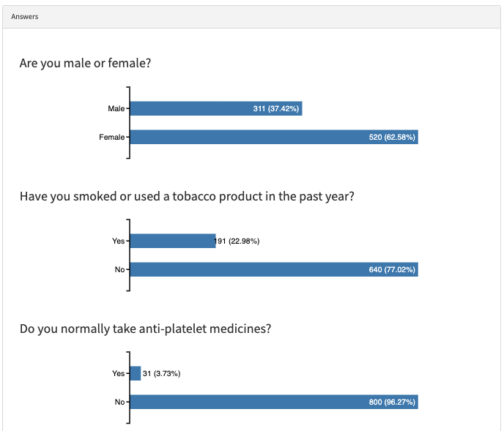Image resolution: width=504 pixels, height=431 pixels.
Task: Click the Yes label in anti-platelet chart
Action: tap(118, 373)
